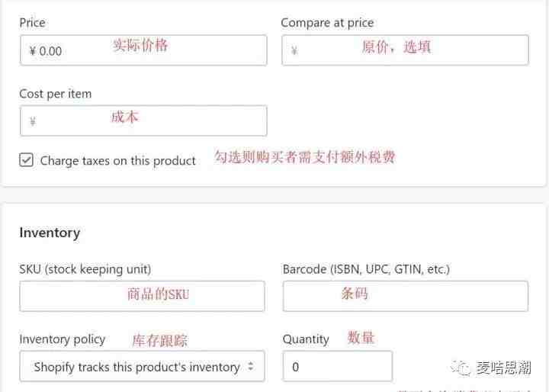Click the Quantity number field

coord(337,367)
